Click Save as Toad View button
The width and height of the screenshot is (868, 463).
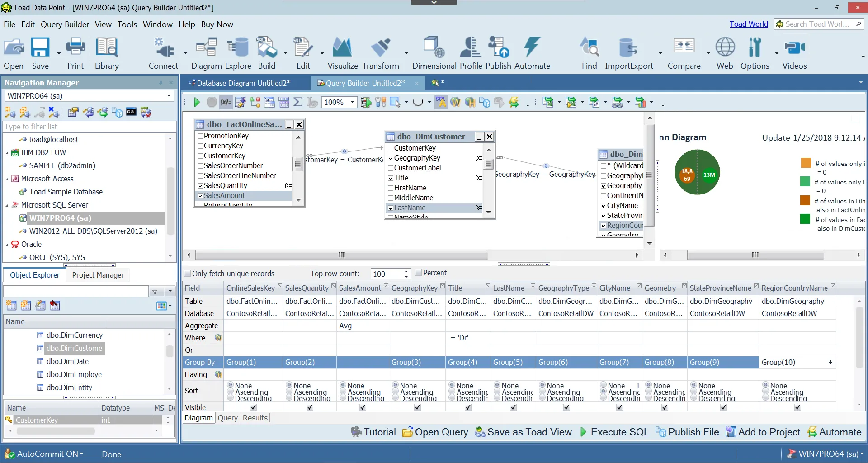(523, 432)
